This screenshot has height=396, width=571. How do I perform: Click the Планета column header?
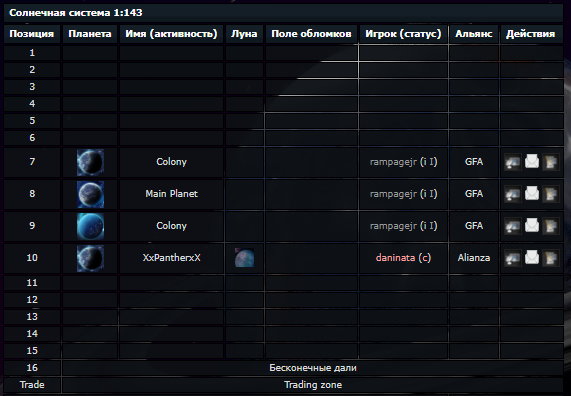(90, 34)
